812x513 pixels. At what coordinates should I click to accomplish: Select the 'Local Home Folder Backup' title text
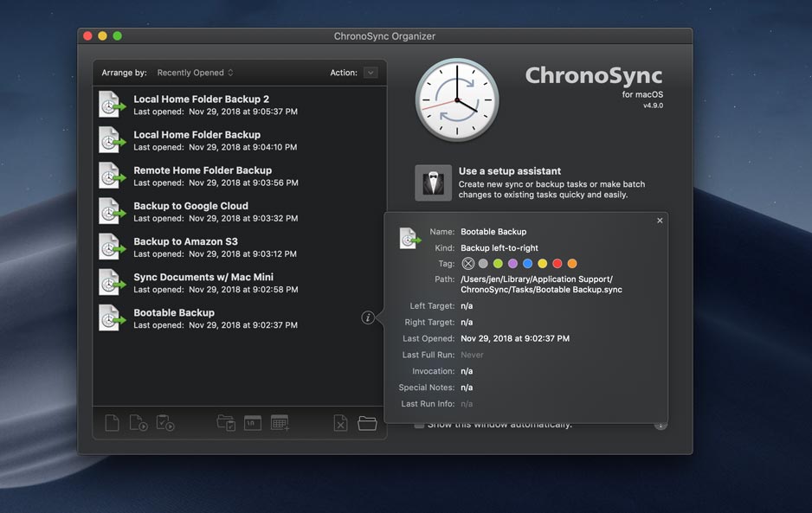click(x=197, y=135)
